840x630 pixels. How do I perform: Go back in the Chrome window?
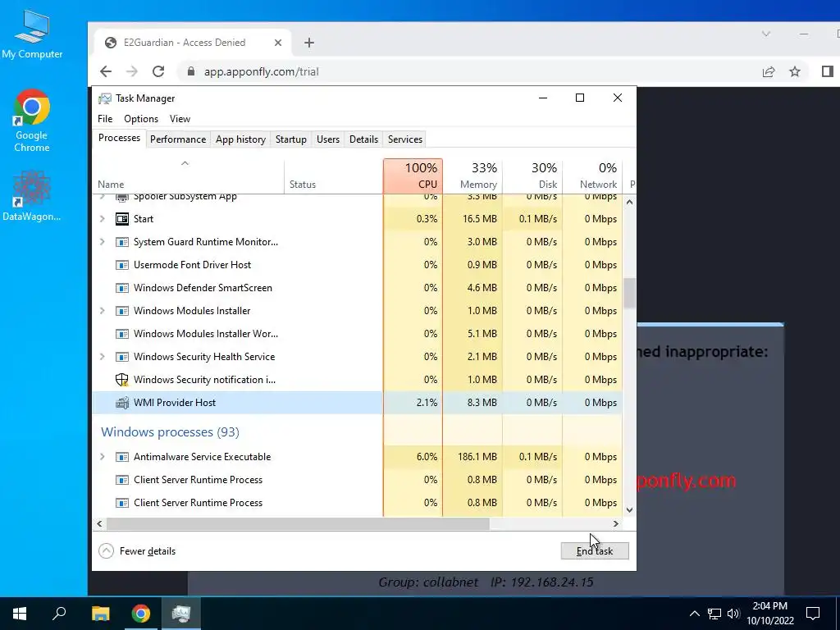[x=106, y=71]
